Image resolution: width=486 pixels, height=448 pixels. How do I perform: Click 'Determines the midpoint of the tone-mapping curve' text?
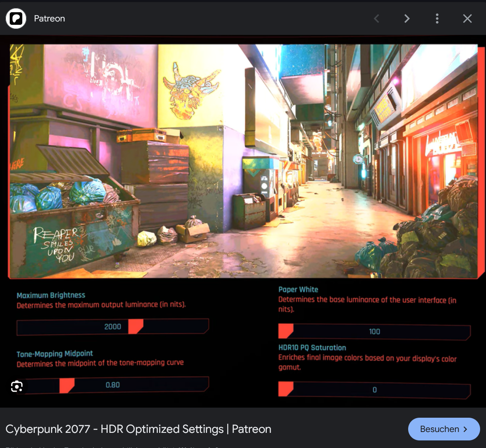click(x=100, y=363)
